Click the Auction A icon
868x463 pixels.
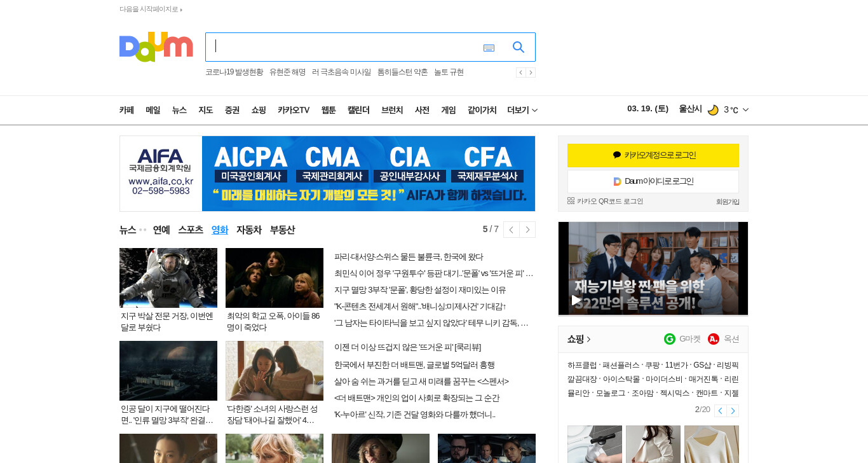714,339
